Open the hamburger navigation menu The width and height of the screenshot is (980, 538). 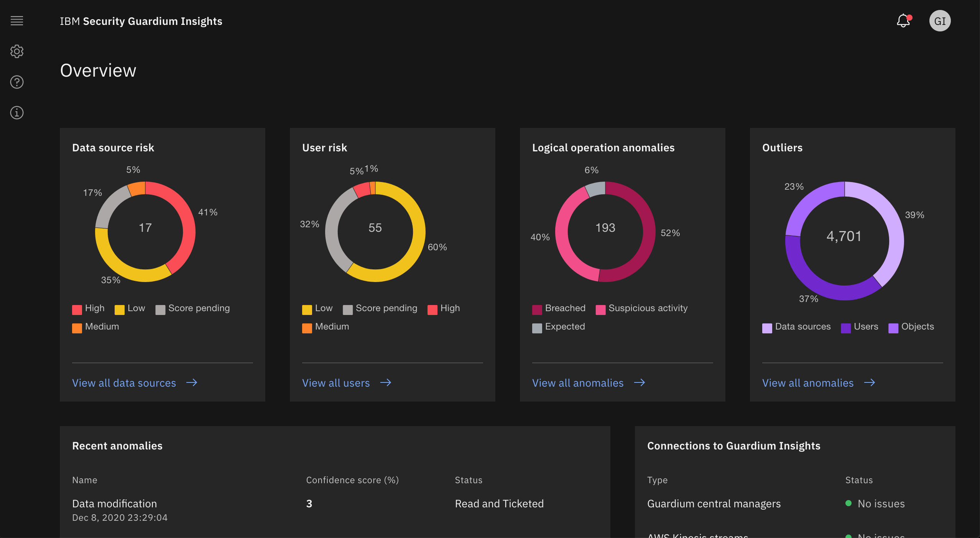[x=17, y=21]
